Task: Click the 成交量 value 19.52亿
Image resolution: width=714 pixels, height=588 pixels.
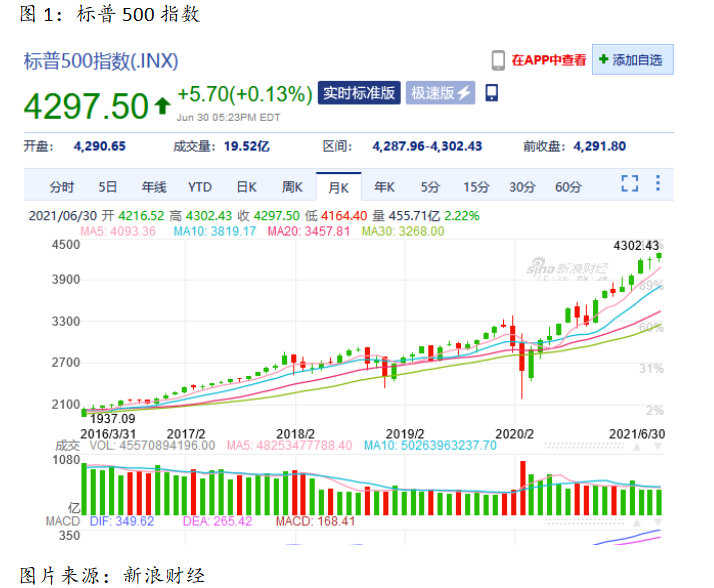Action: (x=246, y=146)
